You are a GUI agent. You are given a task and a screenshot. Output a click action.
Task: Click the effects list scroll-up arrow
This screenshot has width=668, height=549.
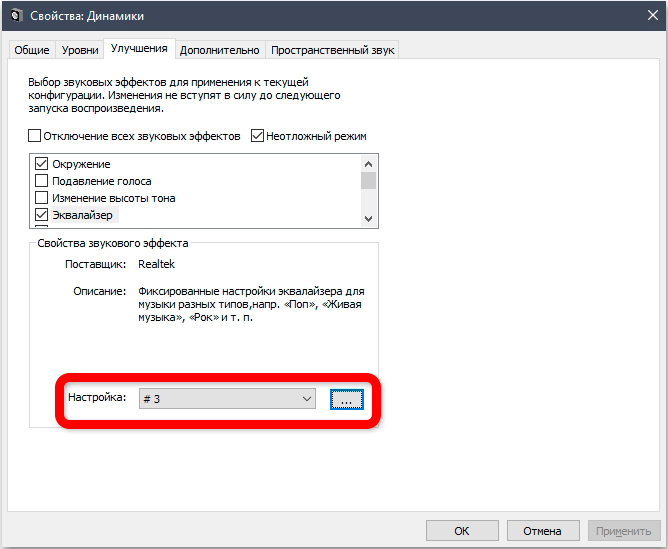369,164
